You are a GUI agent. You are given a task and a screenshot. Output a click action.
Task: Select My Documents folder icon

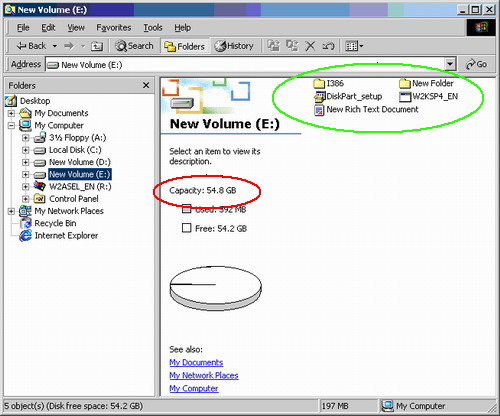(25, 113)
